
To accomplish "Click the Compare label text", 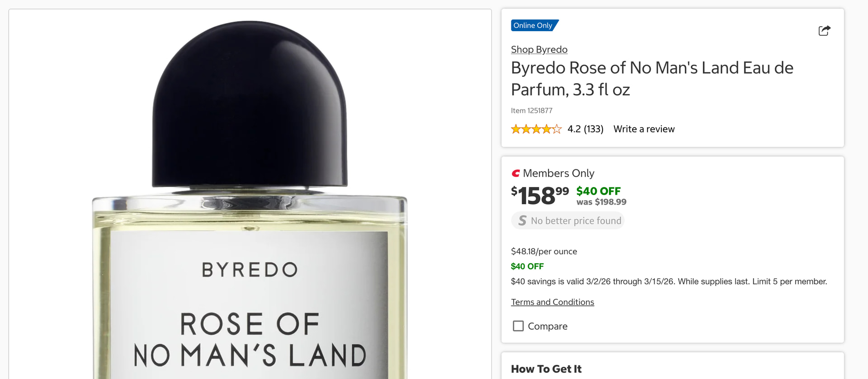I will tap(547, 326).
